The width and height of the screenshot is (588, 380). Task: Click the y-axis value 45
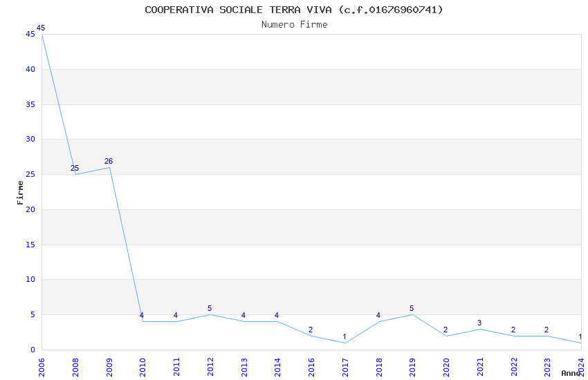(x=30, y=34)
